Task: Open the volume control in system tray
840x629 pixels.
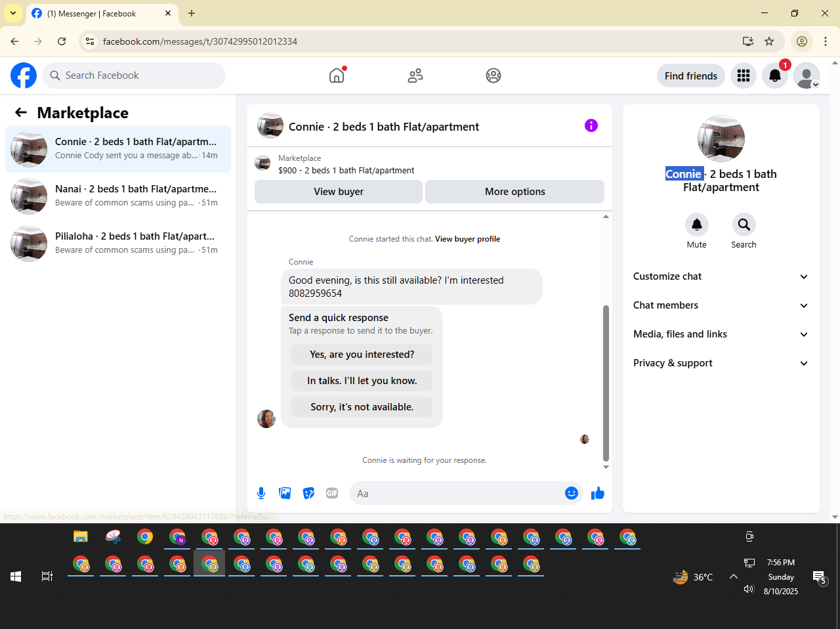Action: tap(749, 589)
